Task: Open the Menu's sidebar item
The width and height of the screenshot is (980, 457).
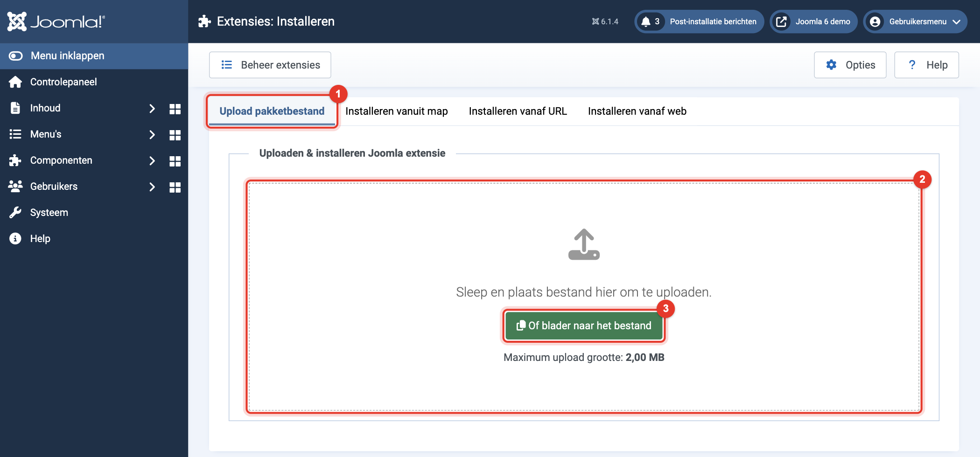Action: (46, 134)
